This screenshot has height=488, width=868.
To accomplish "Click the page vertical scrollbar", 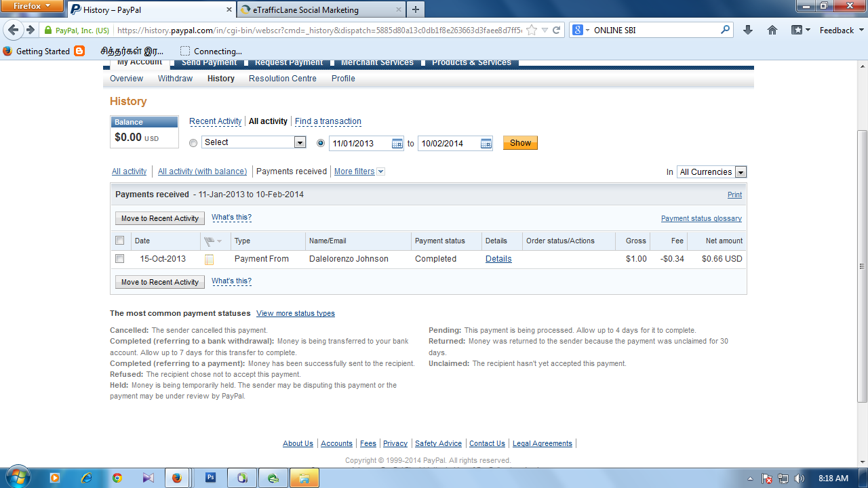I will tap(863, 266).
